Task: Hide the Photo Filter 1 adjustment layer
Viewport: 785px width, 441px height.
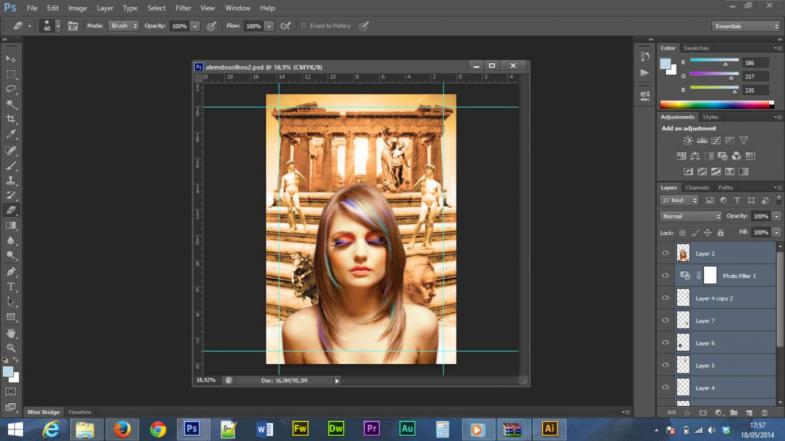Action: coord(665,276)
